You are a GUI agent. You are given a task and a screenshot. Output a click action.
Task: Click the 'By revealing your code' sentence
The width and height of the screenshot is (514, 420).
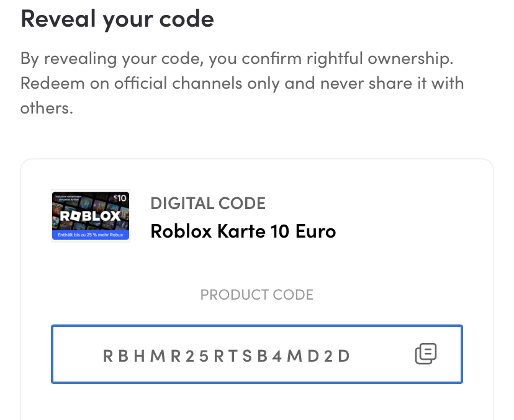tap(237, 59)
